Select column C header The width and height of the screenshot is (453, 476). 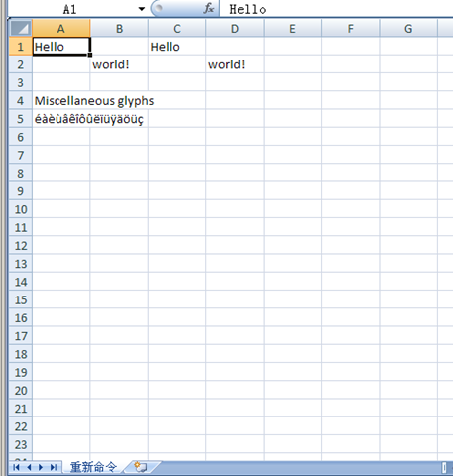tap(177, 29)
